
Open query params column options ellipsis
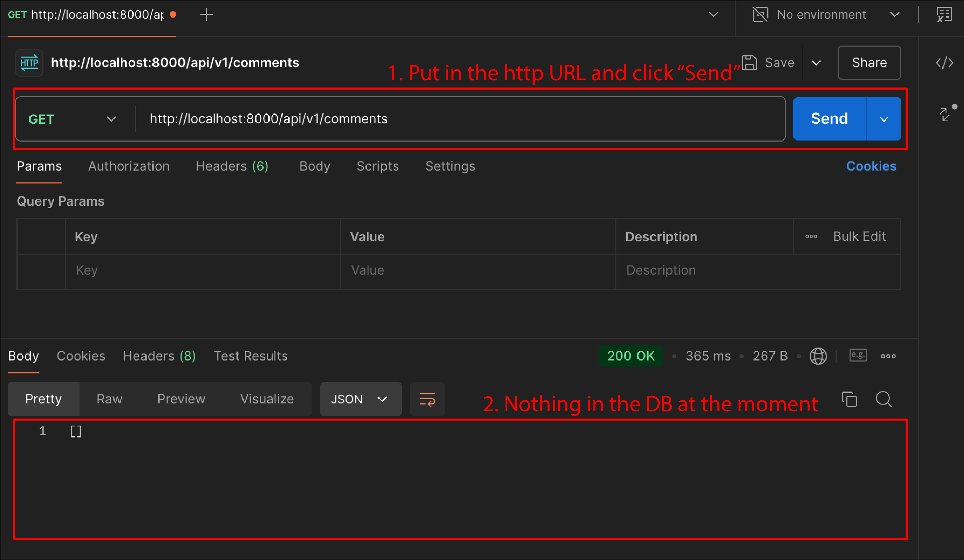coord(811,236)
